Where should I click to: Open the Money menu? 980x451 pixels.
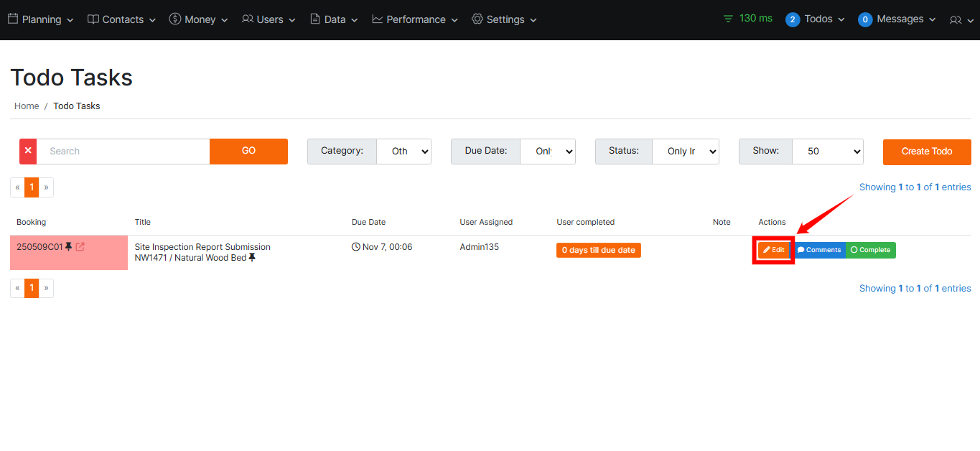point(199,19)
